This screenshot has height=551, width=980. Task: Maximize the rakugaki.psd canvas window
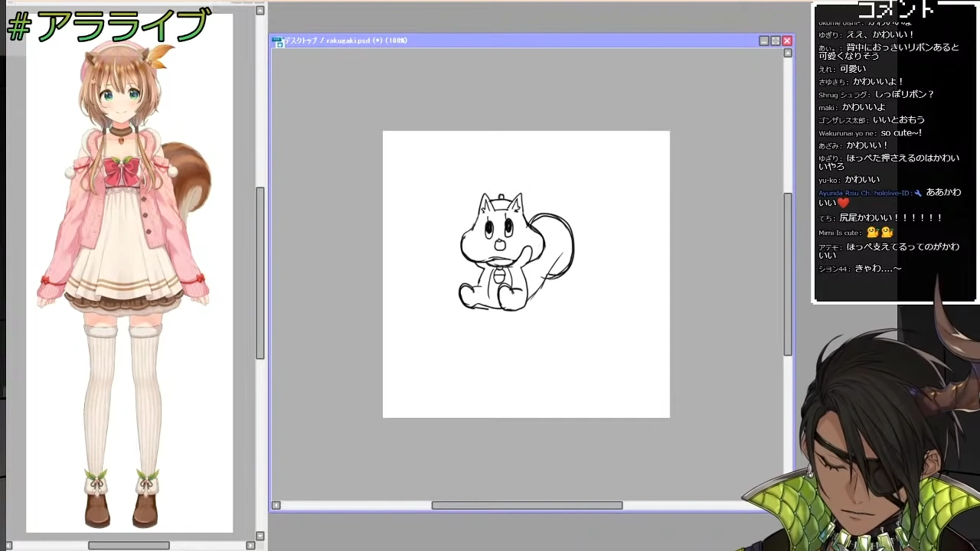pos(776,41)
